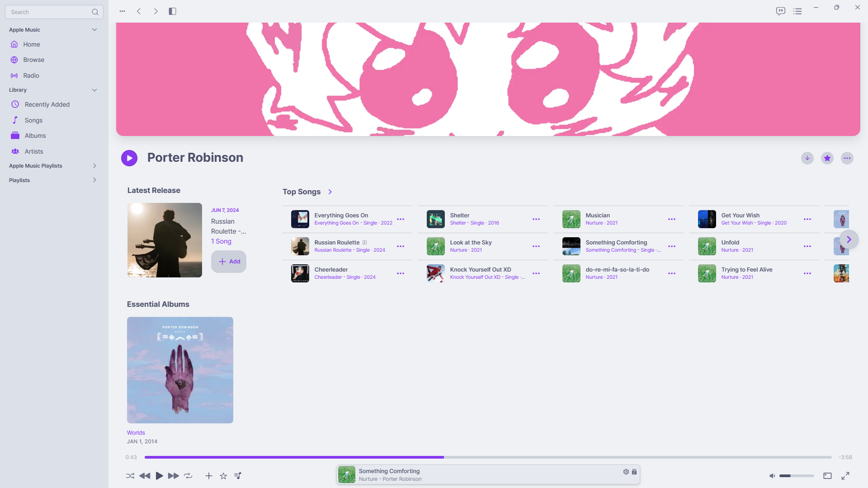This screenshot has height=488, width=868.
Task: Open the miniplayer window icon
Action: [827, 476]
